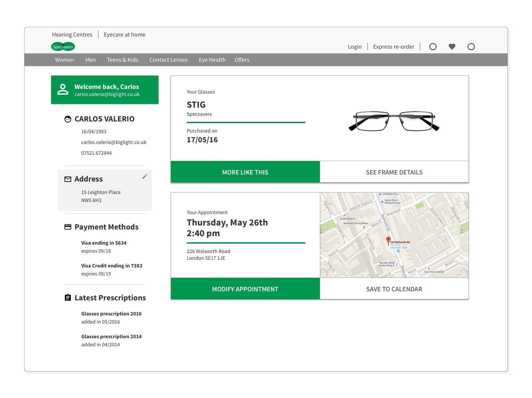
Task: Click the clipboard icon by Latest Prescriptions
Action: pos(68,298)
